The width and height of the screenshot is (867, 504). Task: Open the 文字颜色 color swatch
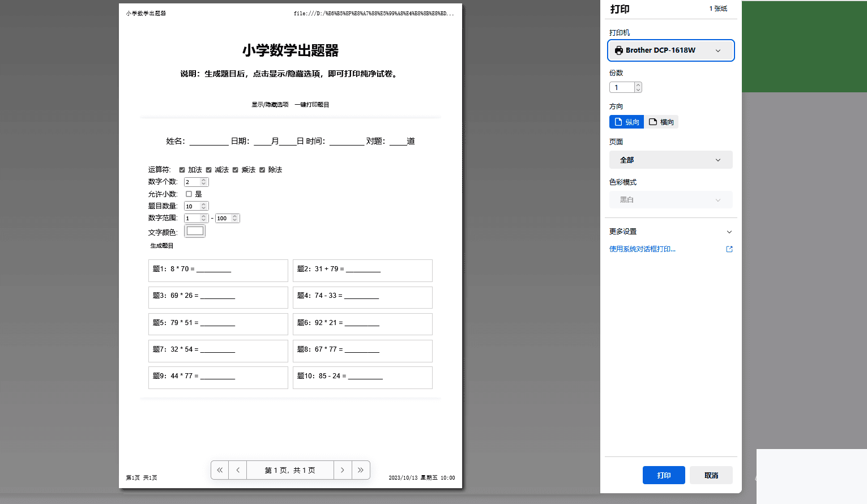pyautogui.click(x=195, y=230)
